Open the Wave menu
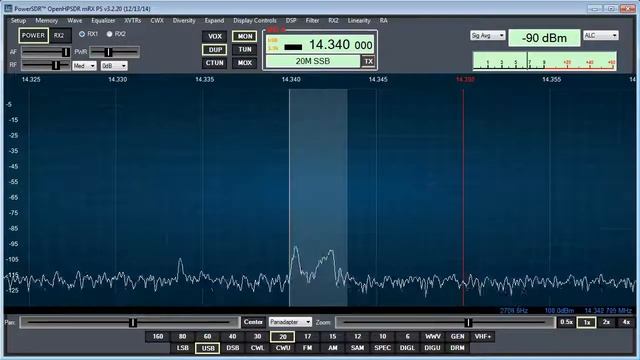Image resolution: width=640 pixels, height=360 pixels. (x=75, y=20)
